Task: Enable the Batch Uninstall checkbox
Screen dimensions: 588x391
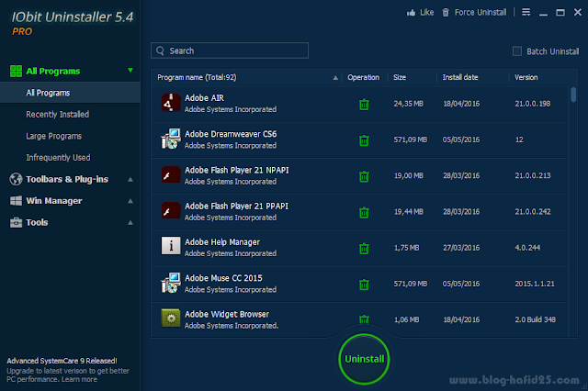Action: (x=517, y=50)
